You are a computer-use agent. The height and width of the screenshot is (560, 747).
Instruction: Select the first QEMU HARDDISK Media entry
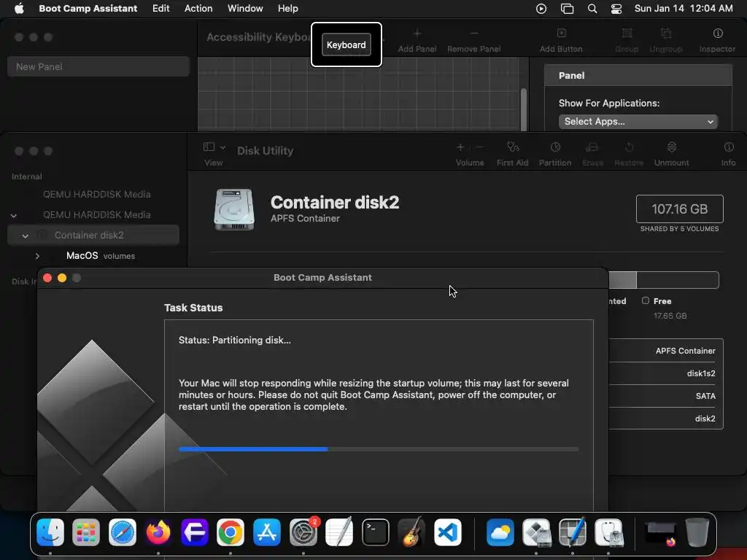point(97,194)
